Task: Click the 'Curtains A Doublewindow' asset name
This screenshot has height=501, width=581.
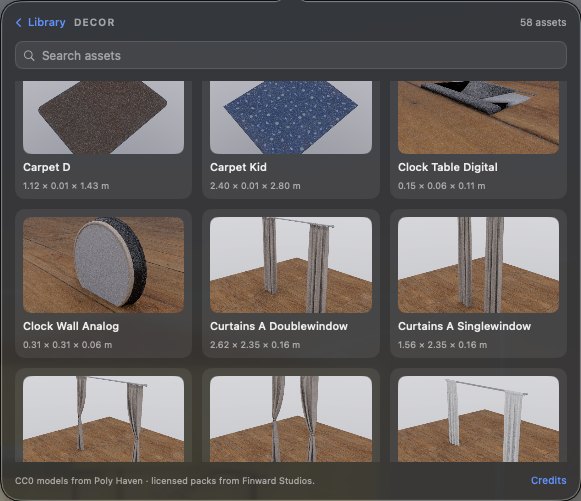Action: coord(279,326)
